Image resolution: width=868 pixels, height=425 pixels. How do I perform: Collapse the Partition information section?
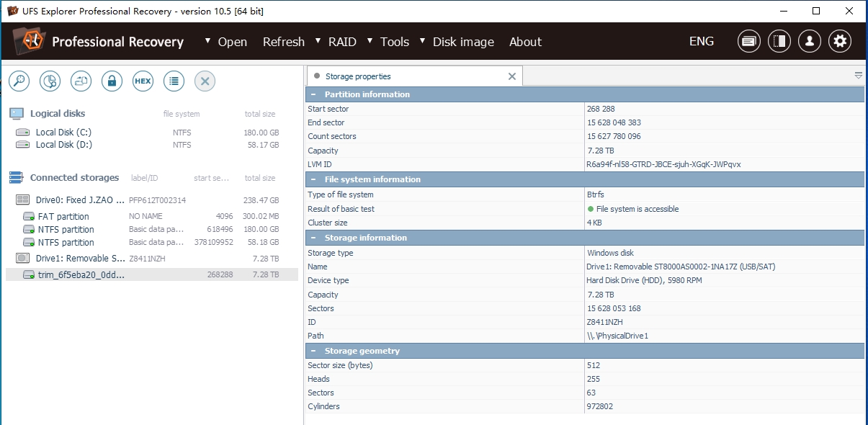coord(313,94)
